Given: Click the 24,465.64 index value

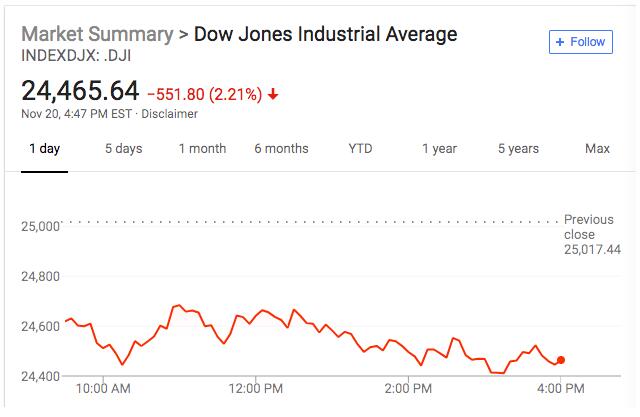Looking at the screenshot, I should (x=80, y=91).
